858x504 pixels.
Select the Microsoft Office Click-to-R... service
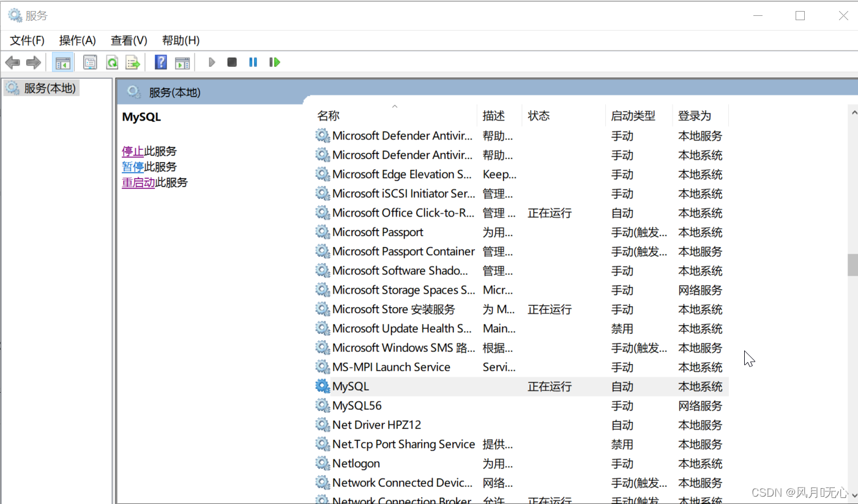point(521,213)
